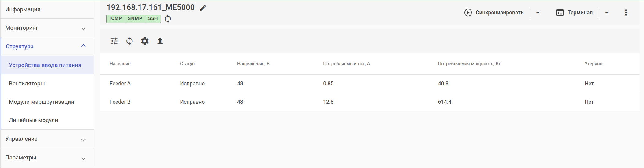Click the refresh icon beside SSH badge

[x=168, y=19]
